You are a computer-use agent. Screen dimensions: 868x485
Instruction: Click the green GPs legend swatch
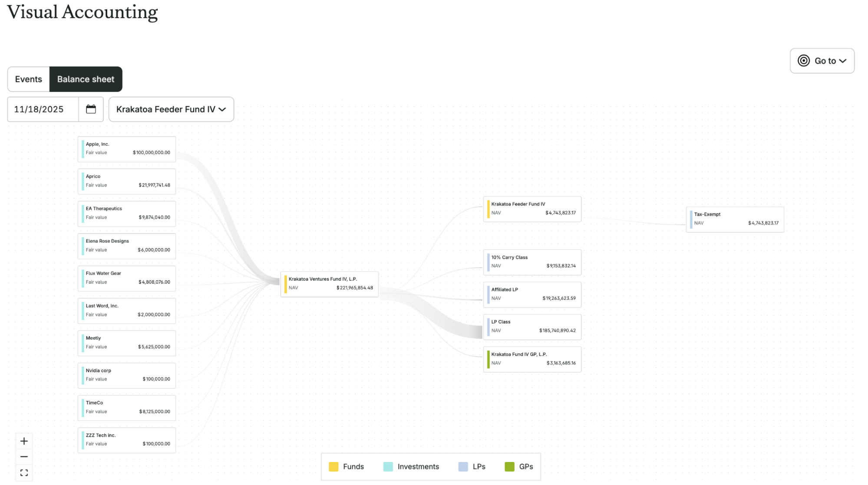(x=509, y=467)
